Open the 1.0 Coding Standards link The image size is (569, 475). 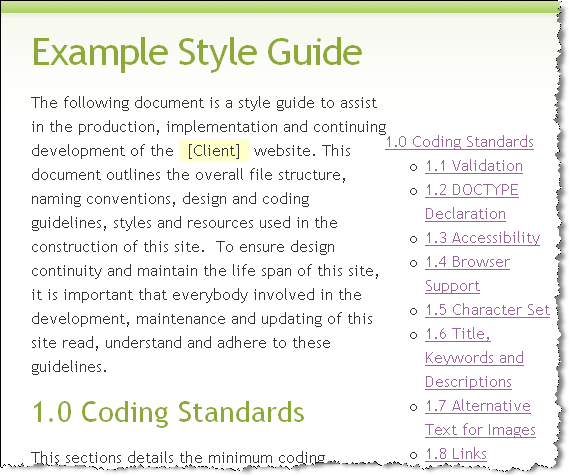[459, 142]
